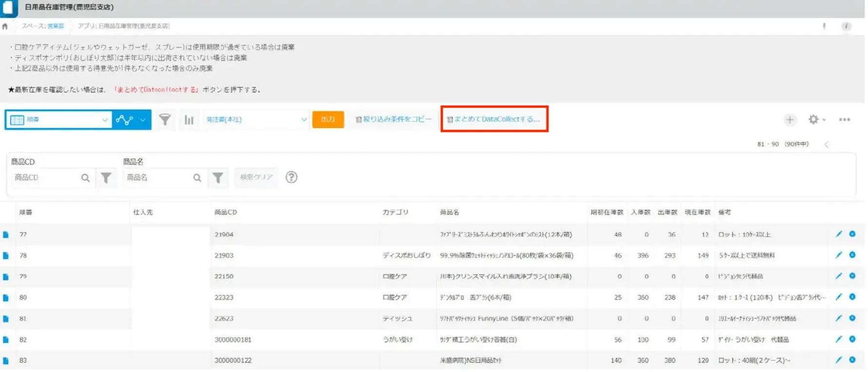Open the 営業部 space breadcrumb link
Viewport: 868px width, 372px height.
tap(56, 26)
